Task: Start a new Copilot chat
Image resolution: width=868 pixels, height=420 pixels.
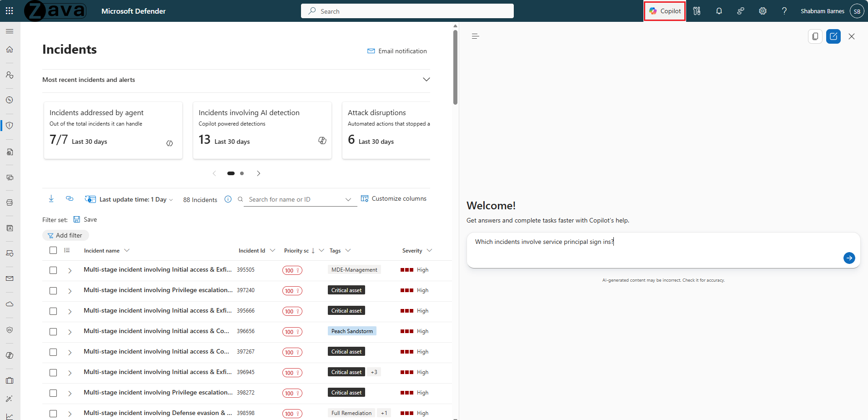Action: point(833,36)
